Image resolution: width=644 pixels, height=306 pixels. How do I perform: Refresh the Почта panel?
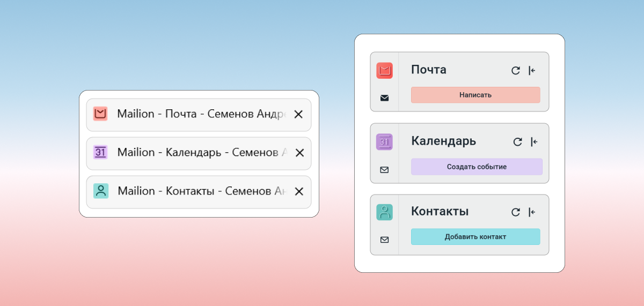tap(515, 70)
